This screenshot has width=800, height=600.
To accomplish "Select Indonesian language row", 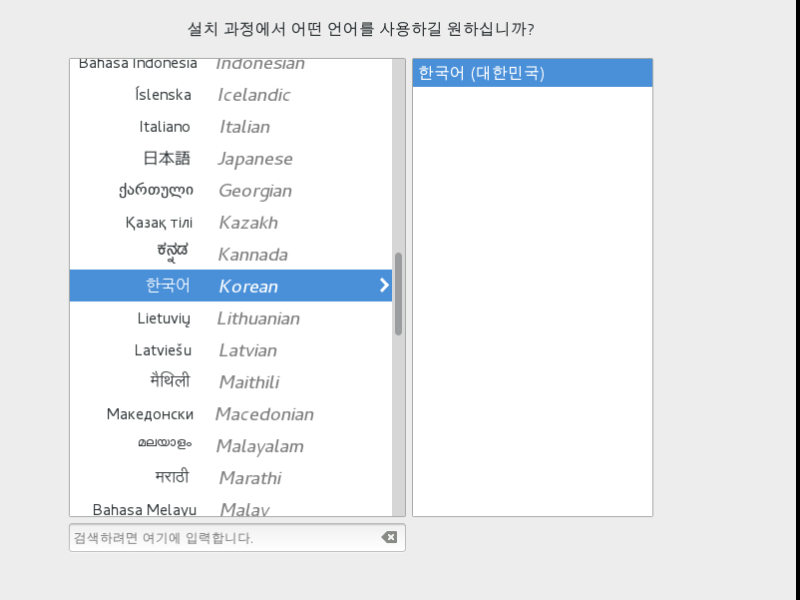I will click(x=231, y=69).
